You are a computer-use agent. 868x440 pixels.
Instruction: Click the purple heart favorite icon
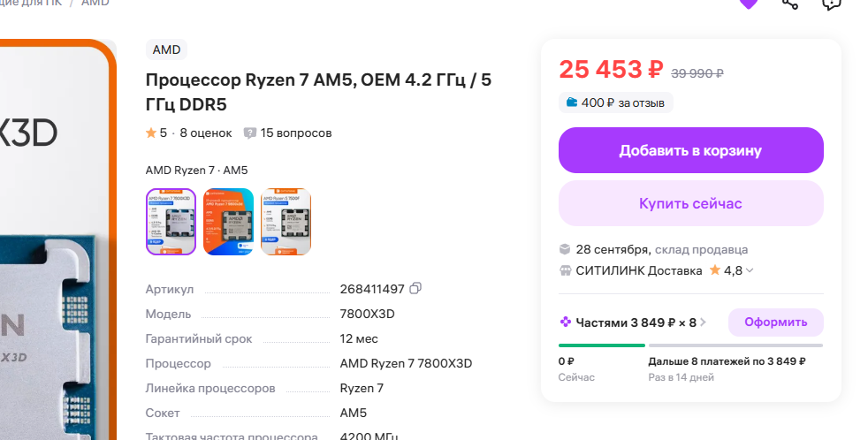(x=749, y=4)
